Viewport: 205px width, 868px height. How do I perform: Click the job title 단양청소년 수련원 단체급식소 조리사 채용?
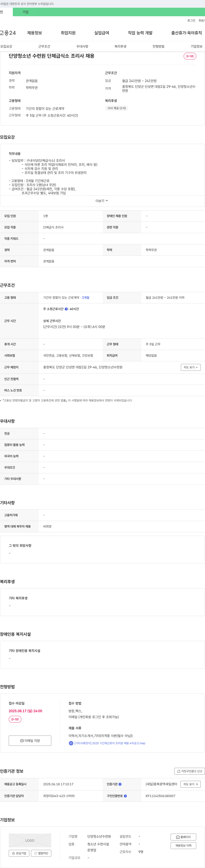[x=51, y=56]
